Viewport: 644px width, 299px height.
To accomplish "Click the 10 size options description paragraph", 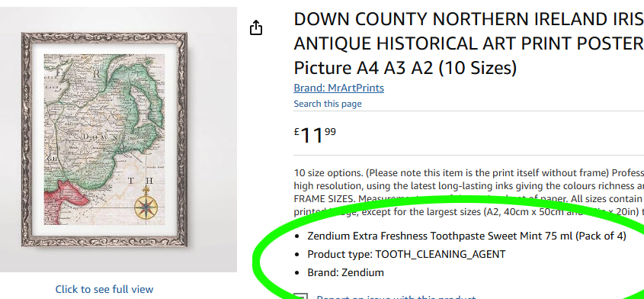I will coord(469,192).
